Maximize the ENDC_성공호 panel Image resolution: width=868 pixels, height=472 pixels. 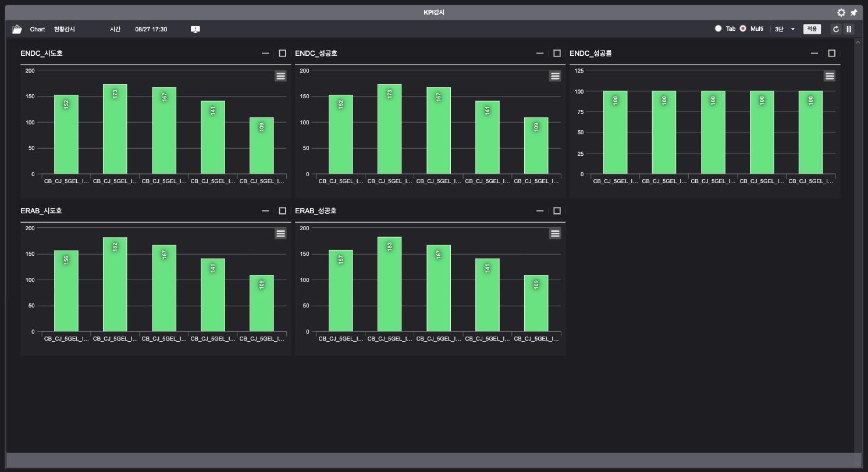coord(557,53)
